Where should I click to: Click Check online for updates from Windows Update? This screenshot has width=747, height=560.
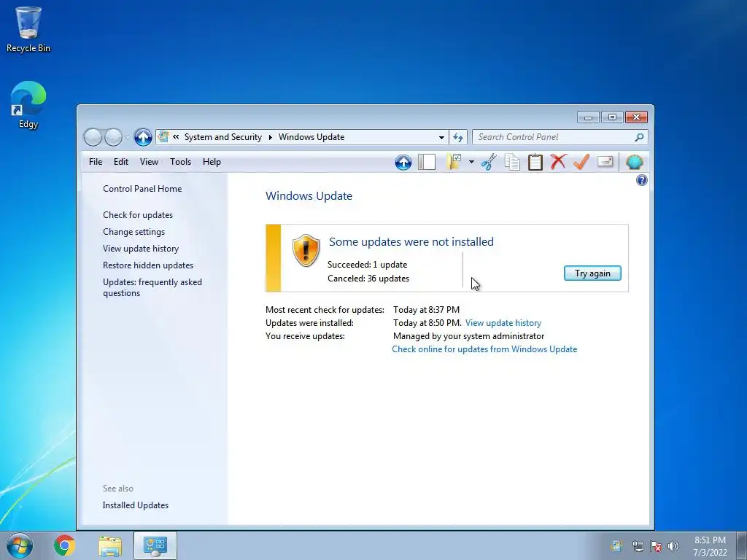(x=484, y=349)
